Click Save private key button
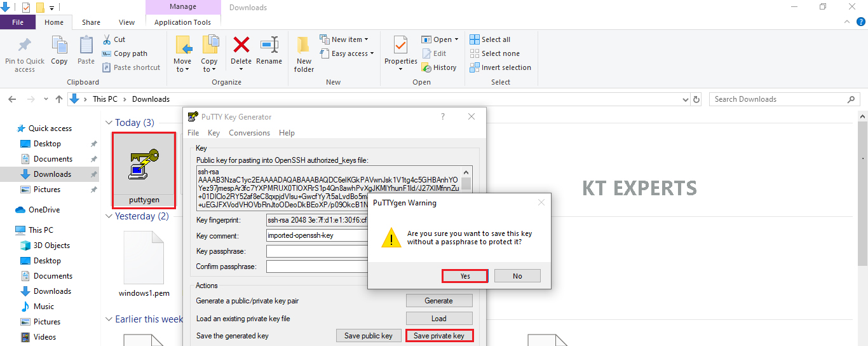The image size is (868, 346). [439, 336]
